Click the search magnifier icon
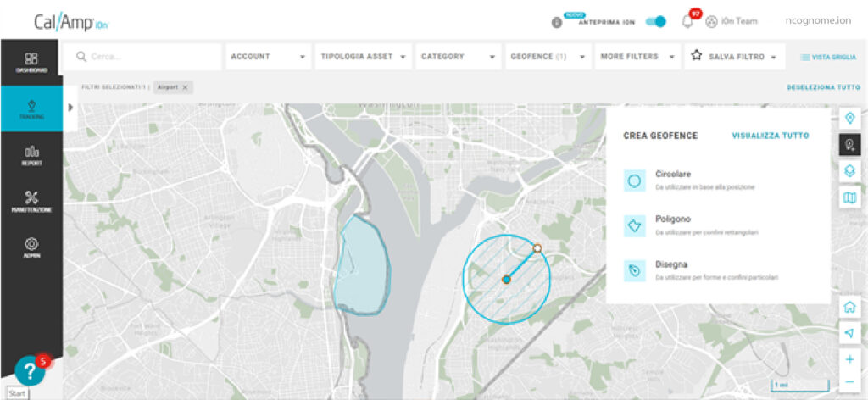The width and height of the screenshot is (868, 400). 81,57
